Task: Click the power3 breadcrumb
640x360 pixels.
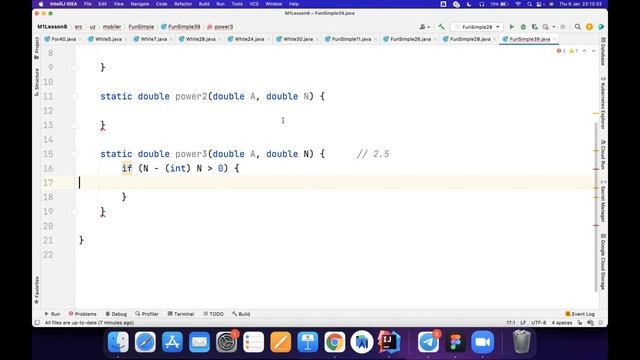Action: pyautogui.click(x=220, y=27)
